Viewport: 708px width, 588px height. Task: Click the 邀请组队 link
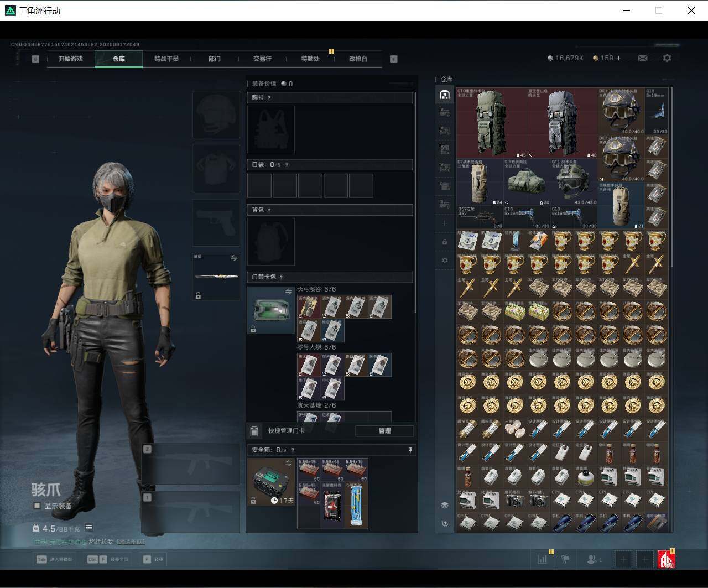pos(131,542)
